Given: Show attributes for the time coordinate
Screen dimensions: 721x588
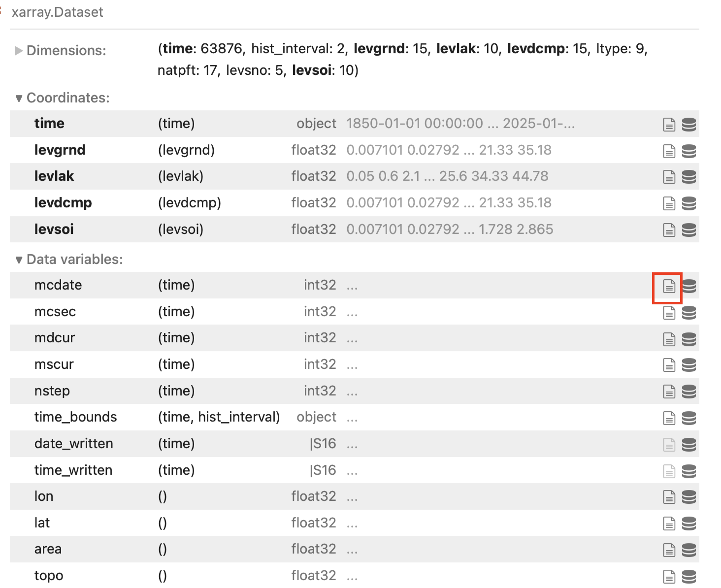Looking at the screenshot, I should [669, 125].
